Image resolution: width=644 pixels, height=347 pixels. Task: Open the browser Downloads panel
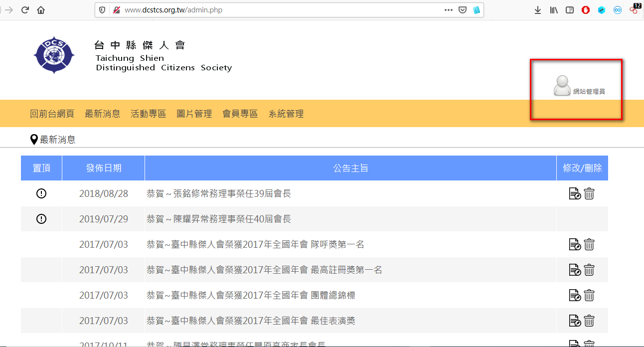click(x=538, y=10)
